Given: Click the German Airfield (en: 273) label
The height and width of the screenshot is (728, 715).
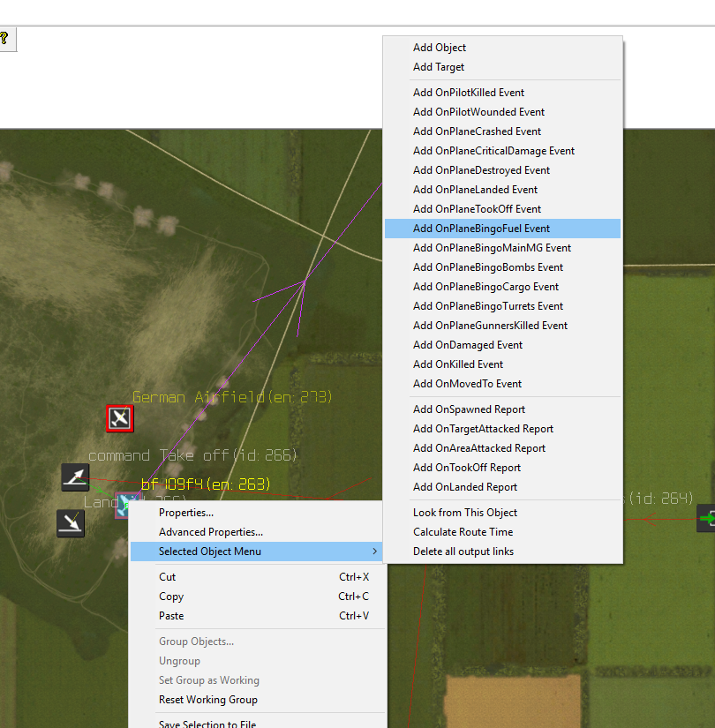Looking at the screenshot, I should 232,397.
